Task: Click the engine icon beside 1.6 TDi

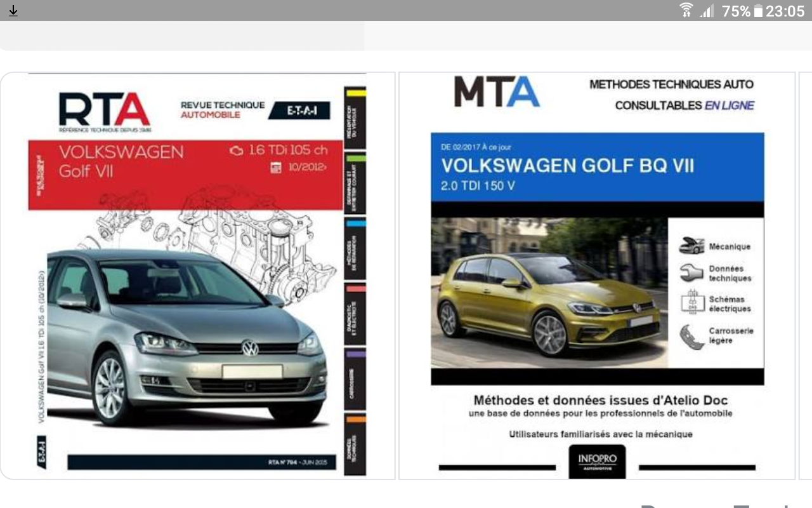Action: pos(237,150)
